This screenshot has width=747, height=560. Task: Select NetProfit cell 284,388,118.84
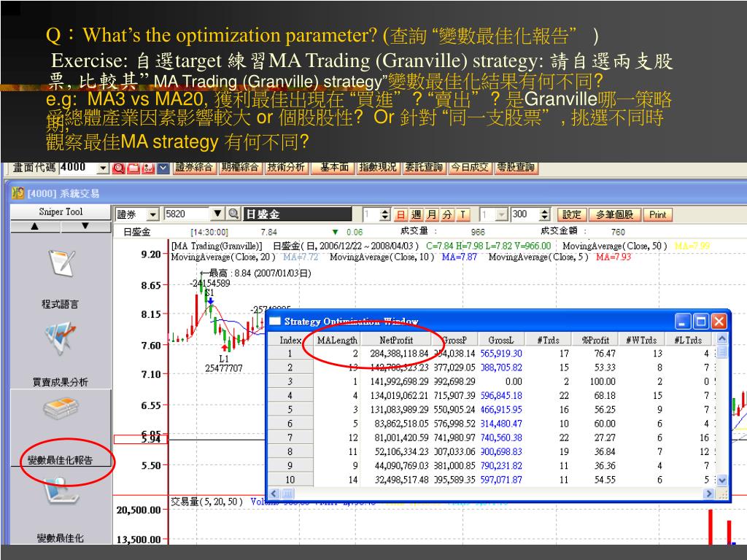[399, 354]
